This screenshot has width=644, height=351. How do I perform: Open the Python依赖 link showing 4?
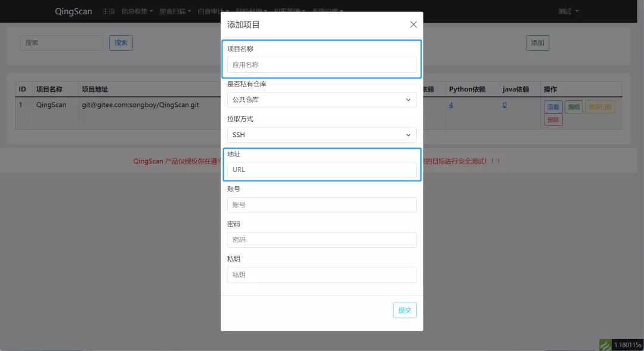(x=451, y=104)
